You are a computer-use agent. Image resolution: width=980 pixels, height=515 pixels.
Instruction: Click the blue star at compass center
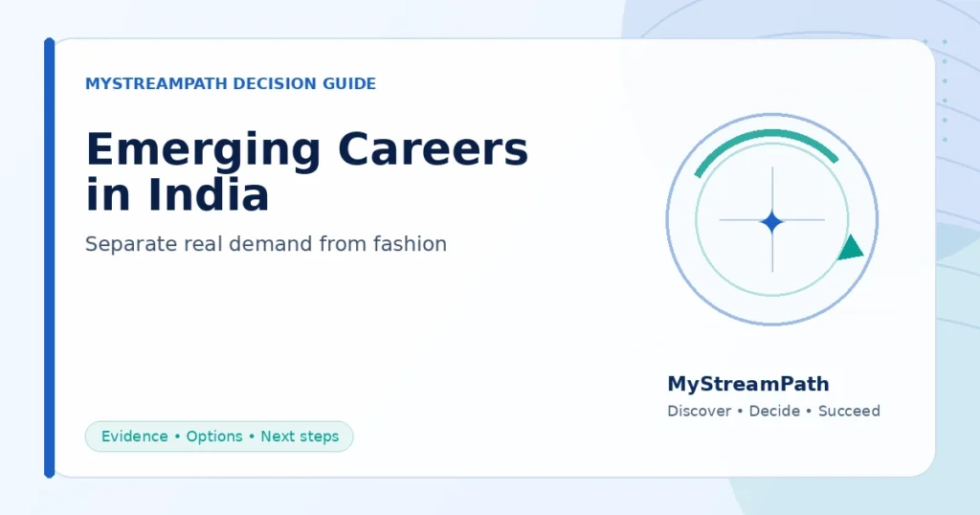(x=772, y=221)
